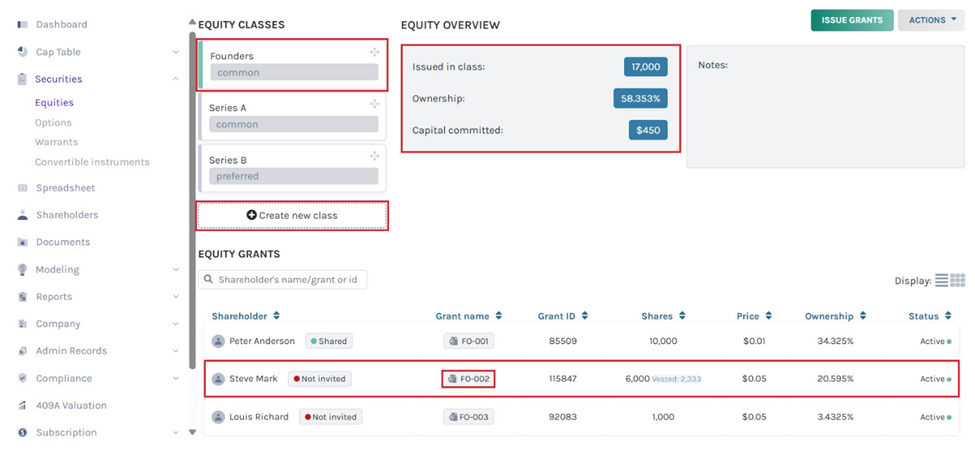Open the Options submenu item
Image resolution: width=975 pixels, height=451 pixels.
point(53,123)
